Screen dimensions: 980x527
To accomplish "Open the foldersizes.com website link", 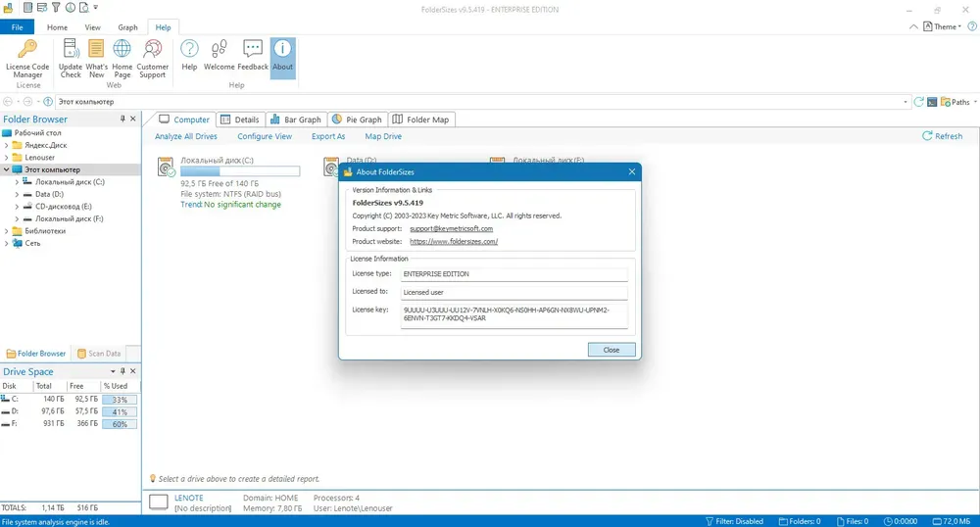I will point(454,242).
